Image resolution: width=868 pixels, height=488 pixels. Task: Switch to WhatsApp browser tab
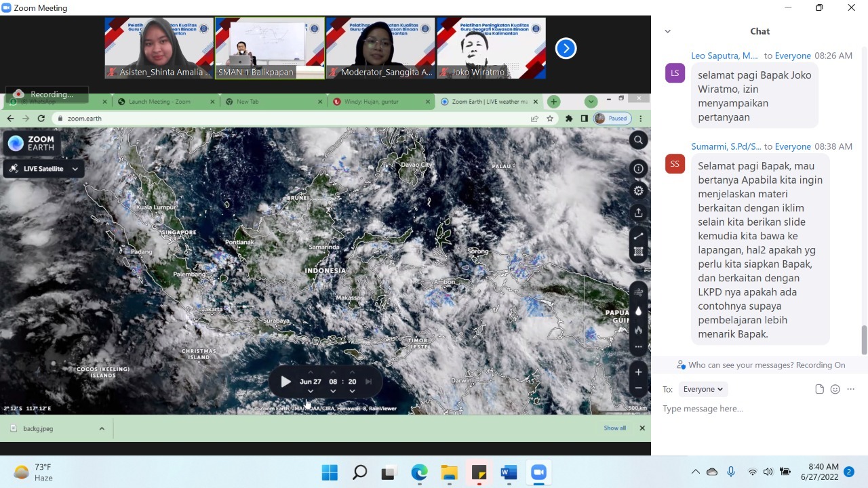pos(57,102)
